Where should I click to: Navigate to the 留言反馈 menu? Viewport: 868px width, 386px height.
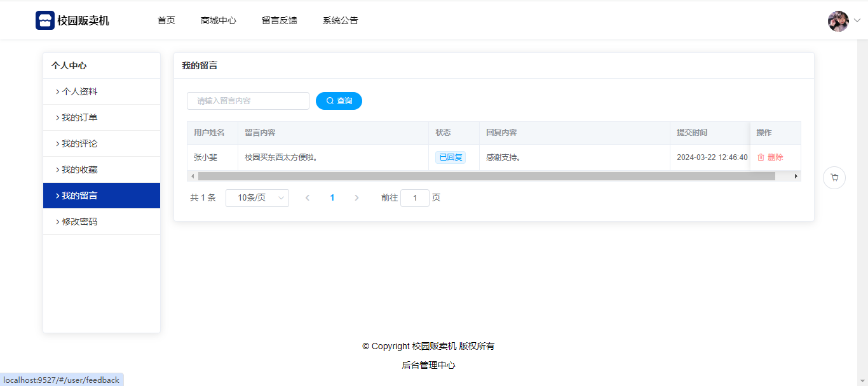coord(279,20)
